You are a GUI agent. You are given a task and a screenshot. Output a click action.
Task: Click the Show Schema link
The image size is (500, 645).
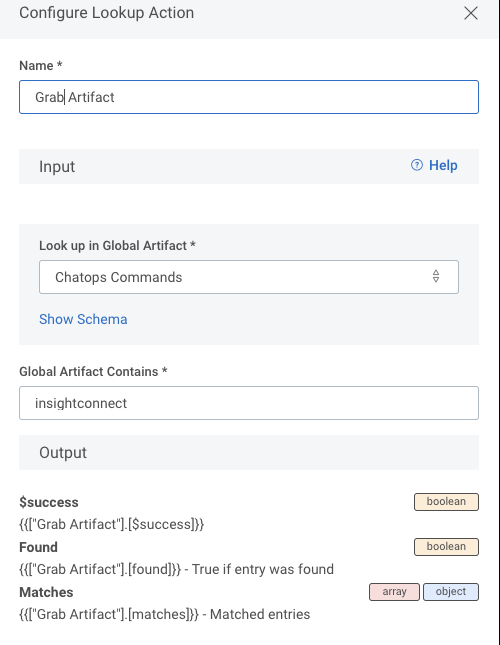click(83, 319)
